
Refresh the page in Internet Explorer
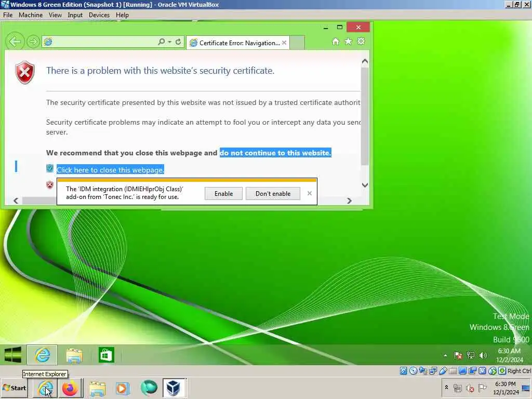click(178, 42)
